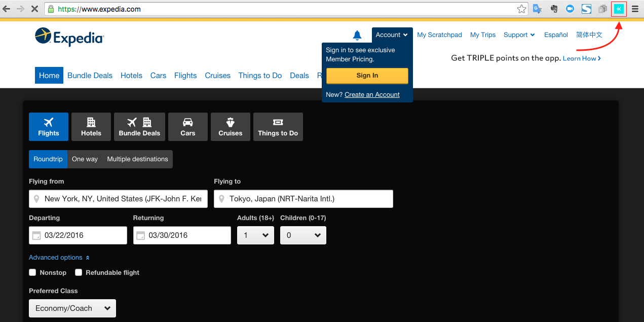The image size is (644, 322).
Task: Click Home in the navigation bar
Action: (49, 76)
